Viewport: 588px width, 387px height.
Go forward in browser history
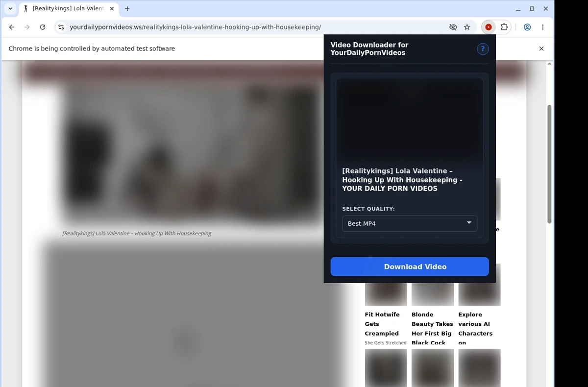[27, 27]
